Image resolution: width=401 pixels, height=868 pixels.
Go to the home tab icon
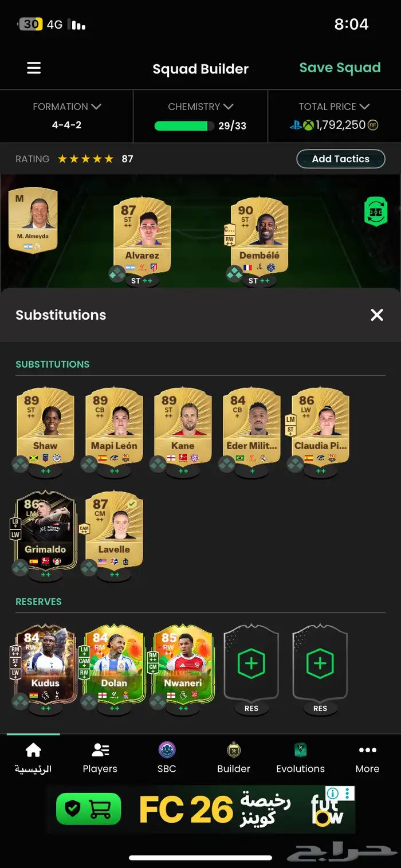coord(33,749)
